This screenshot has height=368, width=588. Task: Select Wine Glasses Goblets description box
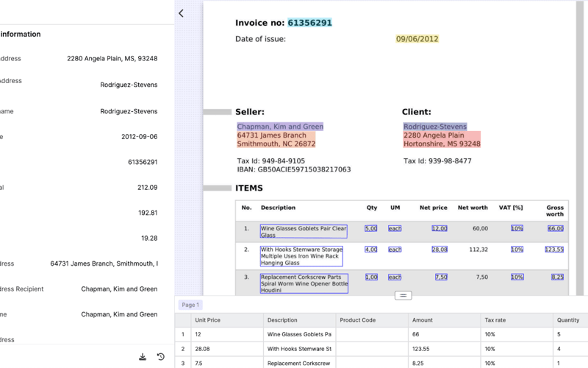click(x=304, y=231)
